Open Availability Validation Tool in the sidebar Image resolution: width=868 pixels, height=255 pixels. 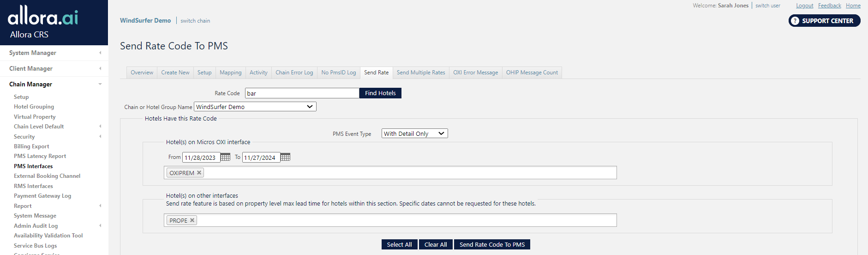pos(48,236)
